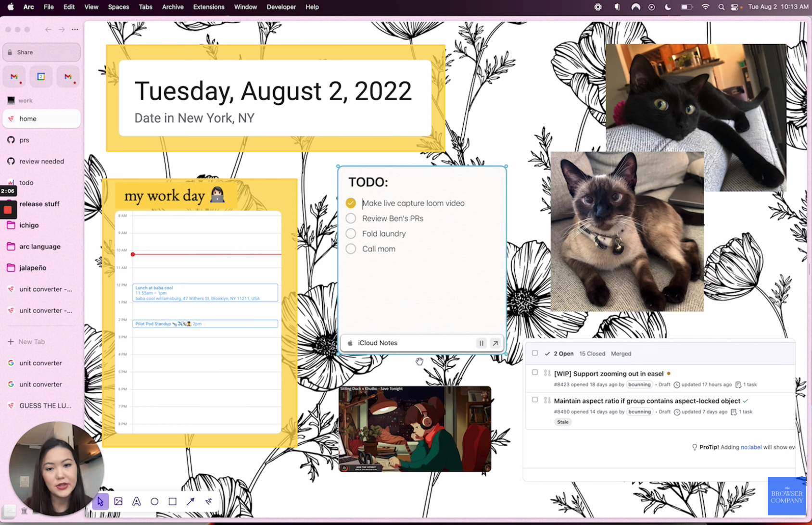Viewport: 812px width, 525px height.
Task: Pick the freehand scribble draw tool
Action: 209,501
